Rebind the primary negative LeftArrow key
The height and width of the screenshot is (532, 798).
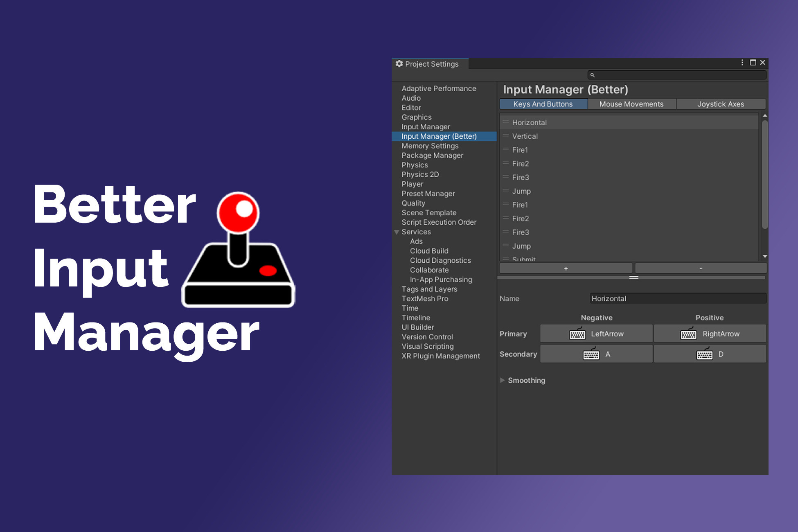click(x=596, y=334)
